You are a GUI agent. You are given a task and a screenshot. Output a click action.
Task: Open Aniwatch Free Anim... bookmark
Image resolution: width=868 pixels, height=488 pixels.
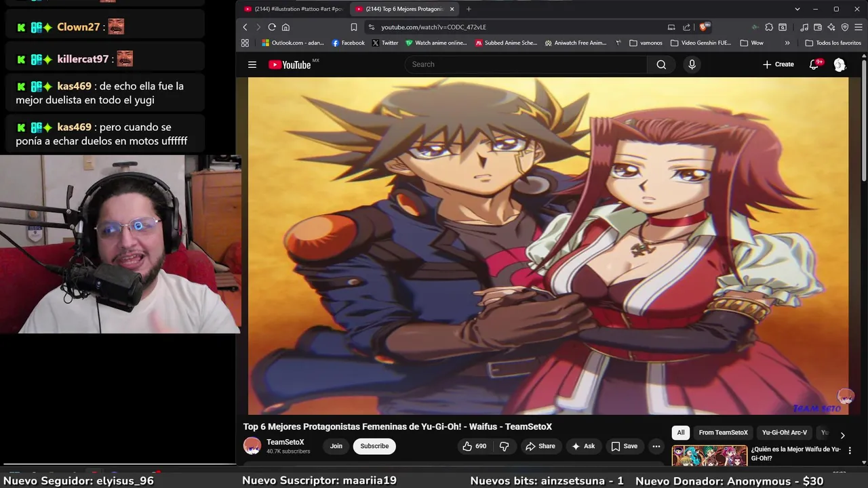coord(576,43)
